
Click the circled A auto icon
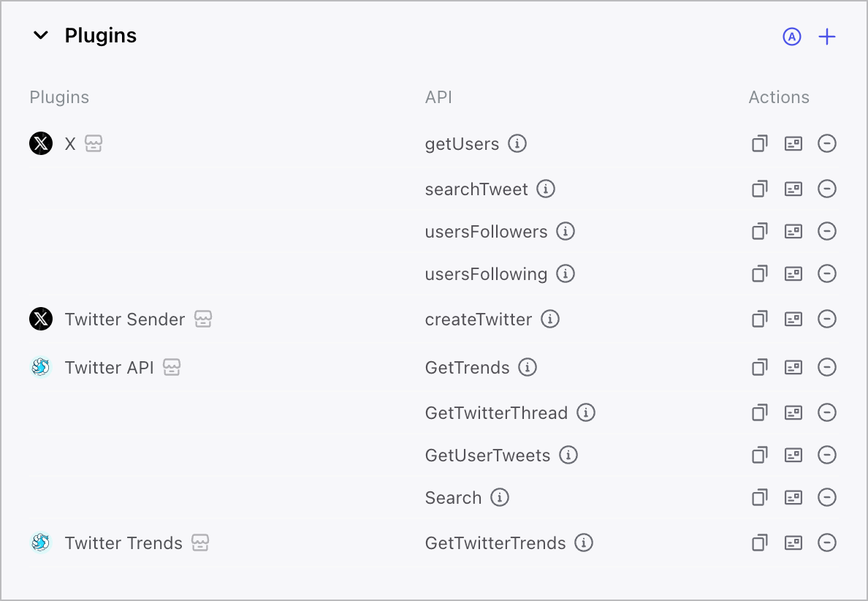pos(791,36)
